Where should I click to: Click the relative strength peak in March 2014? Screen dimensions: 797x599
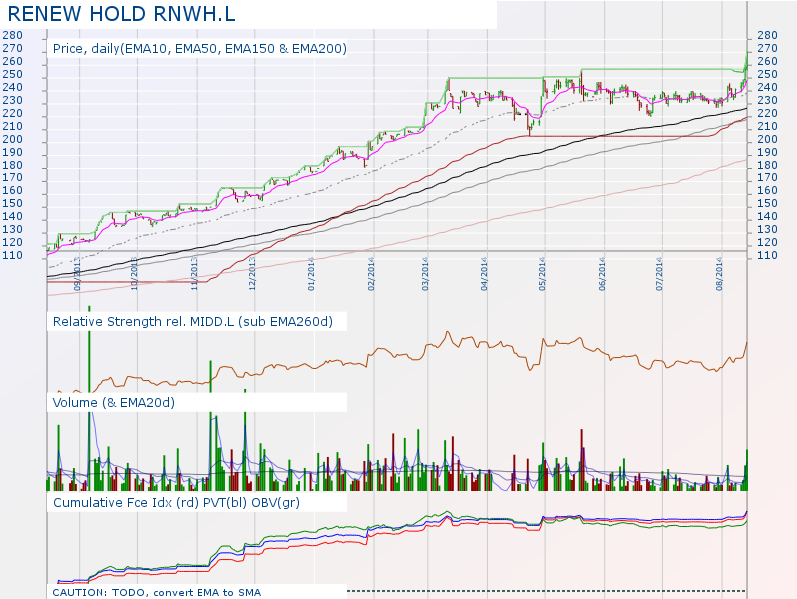448,333
